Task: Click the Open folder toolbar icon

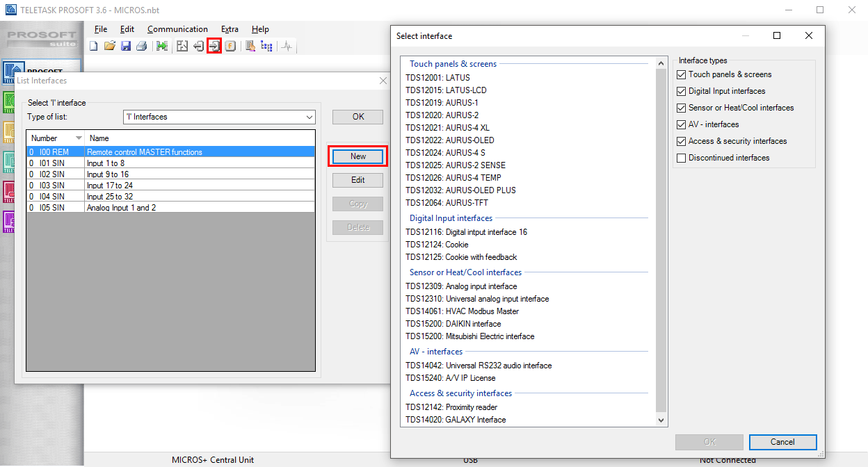Action: [x=109, y=47]
